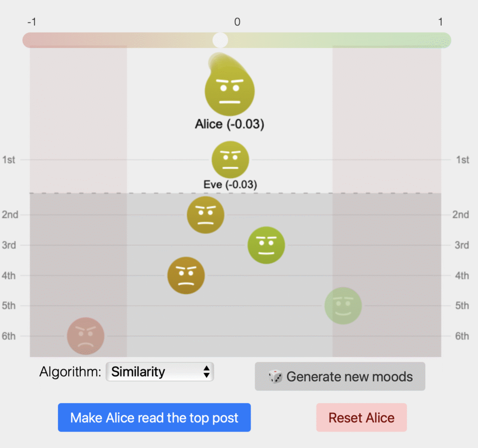Click the red left end of mood slider
Viewport: 478px width, 448px height.
pyautogui.click(x=30, y=40)
